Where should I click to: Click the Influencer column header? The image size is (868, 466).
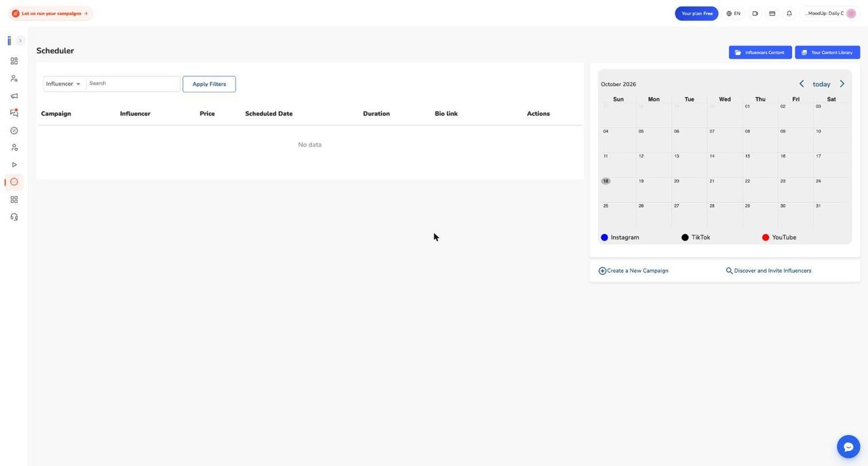[x=135, y=114]
